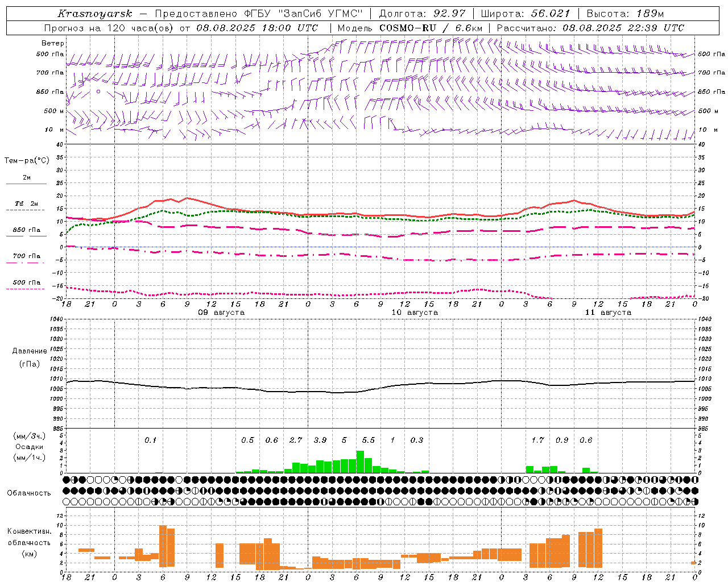
Task: Click the 'Рассчитано: 08.08.2025 22:39 UTC' text
Action: (x=590, y=28)
